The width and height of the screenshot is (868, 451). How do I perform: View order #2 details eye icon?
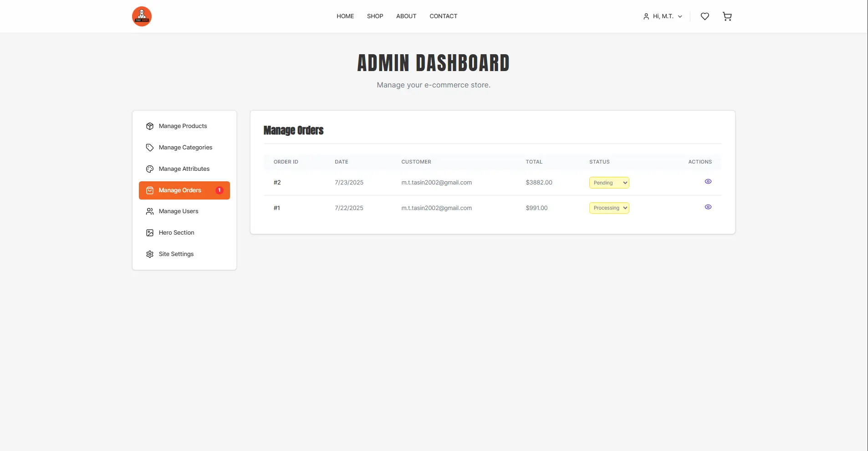click(708, 181)
